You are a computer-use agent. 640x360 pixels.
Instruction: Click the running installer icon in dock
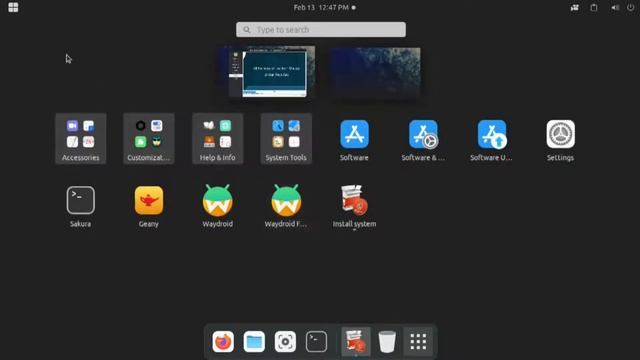(x=356, y=341)
